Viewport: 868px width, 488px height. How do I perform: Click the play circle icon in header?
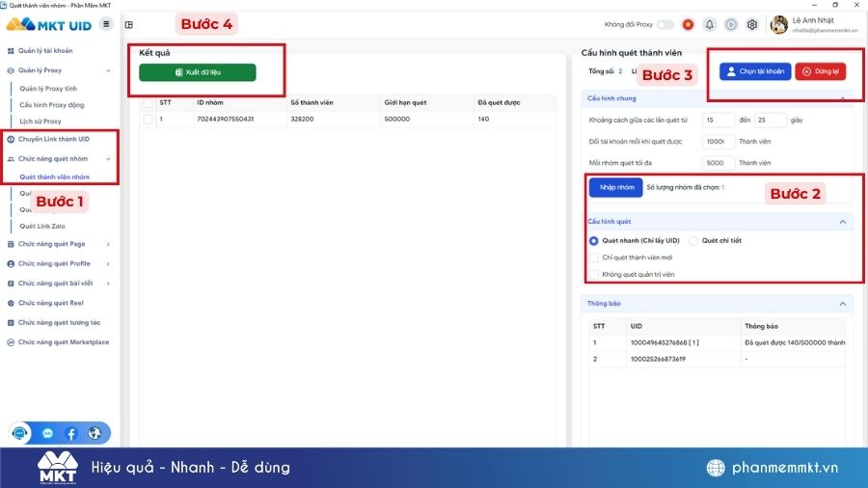731,25
